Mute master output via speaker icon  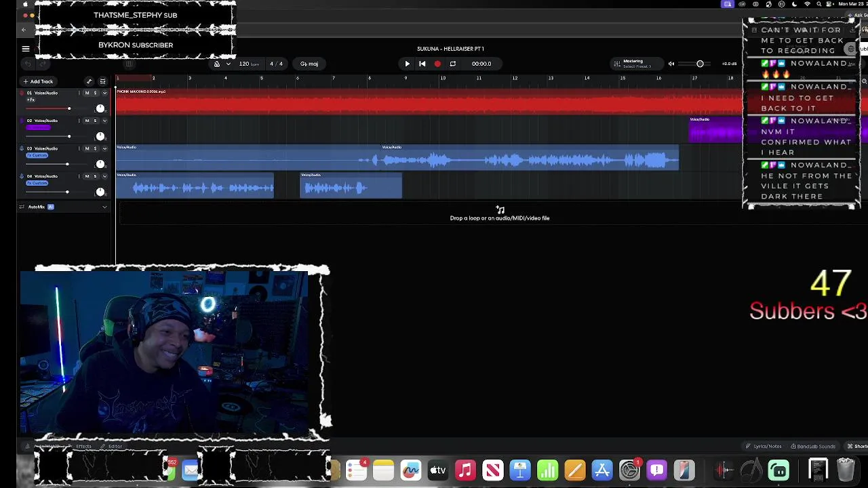671,64
